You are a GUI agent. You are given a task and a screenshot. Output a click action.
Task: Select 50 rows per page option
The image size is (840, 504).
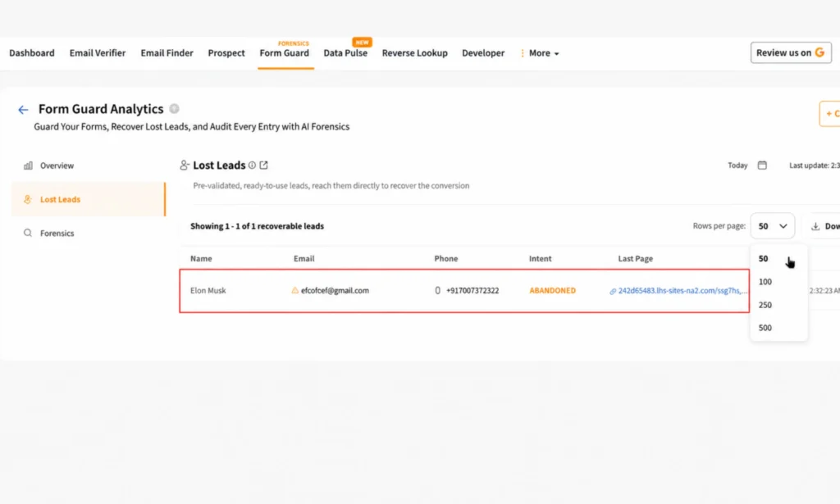764,258
